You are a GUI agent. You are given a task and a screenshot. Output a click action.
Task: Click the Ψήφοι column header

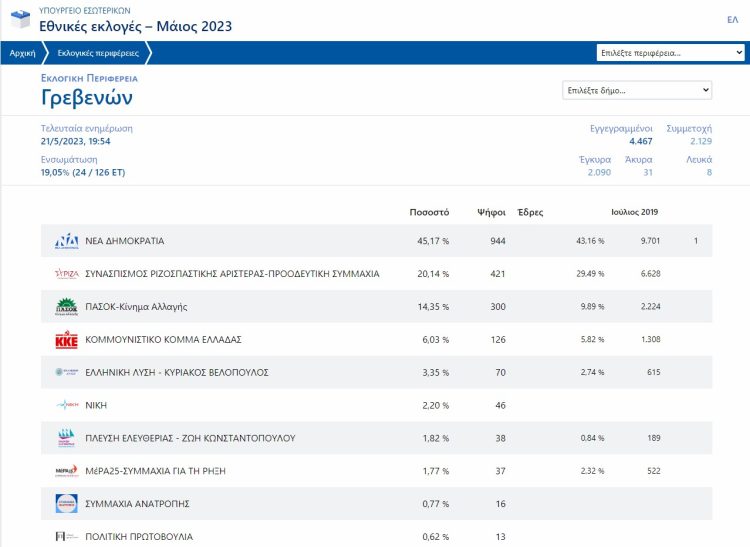(491, 212)
